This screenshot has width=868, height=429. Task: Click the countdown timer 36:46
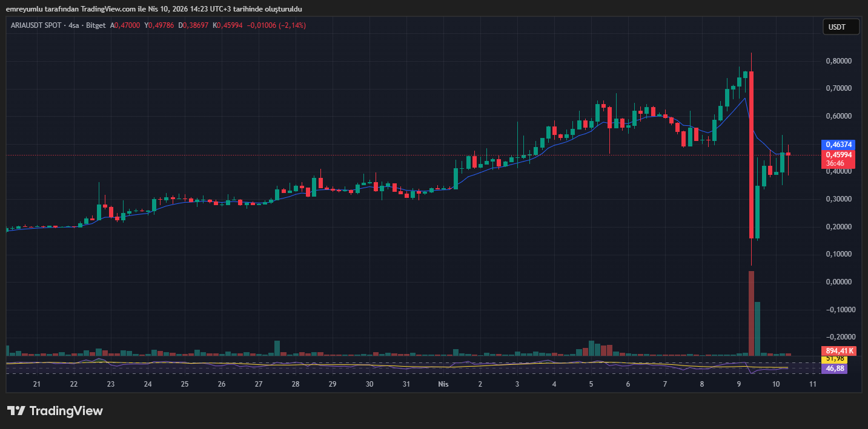pos(840,162)
